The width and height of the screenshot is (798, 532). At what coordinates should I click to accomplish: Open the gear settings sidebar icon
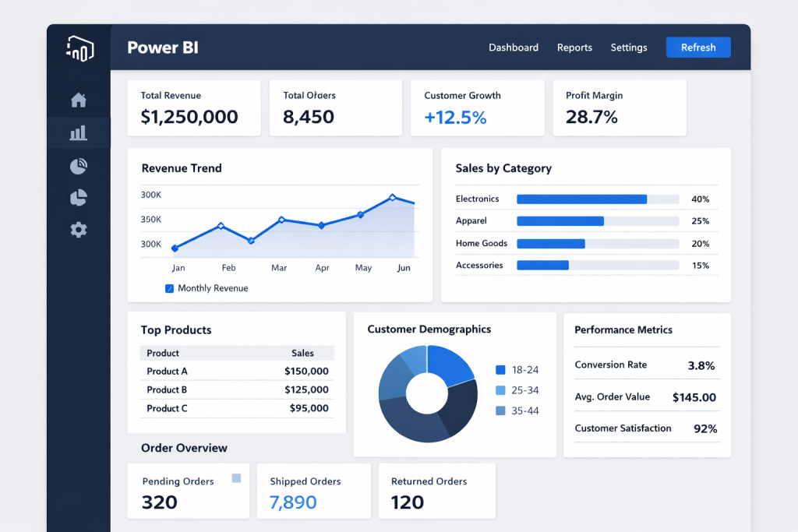(x=79, y=230)
